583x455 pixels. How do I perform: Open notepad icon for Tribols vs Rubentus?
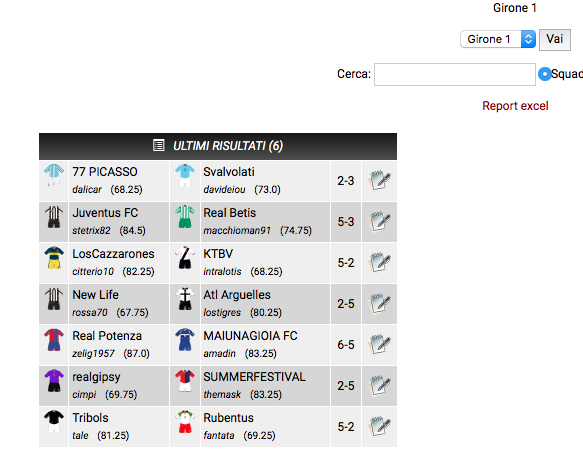[x=379, y=427]
